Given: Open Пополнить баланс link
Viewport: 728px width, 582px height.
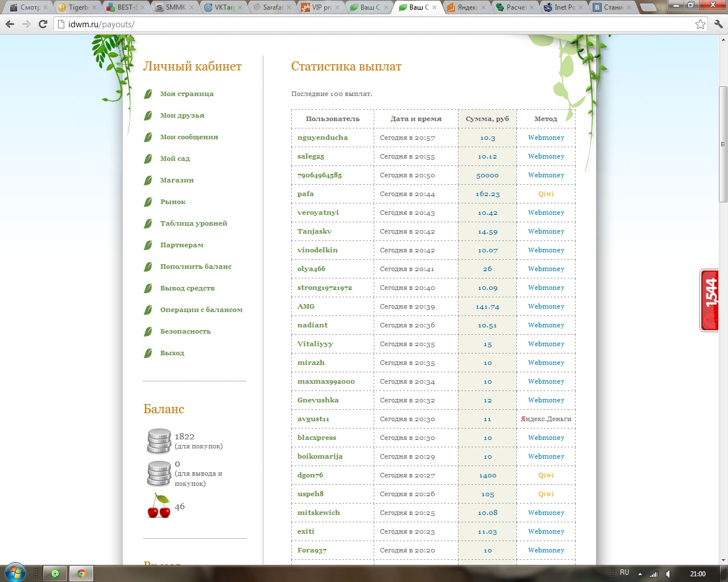Looking at the screenshot, I should (196, 267).
